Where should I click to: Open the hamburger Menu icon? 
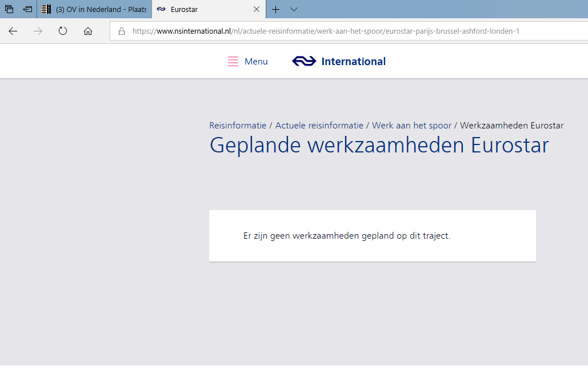pos(233,61)
